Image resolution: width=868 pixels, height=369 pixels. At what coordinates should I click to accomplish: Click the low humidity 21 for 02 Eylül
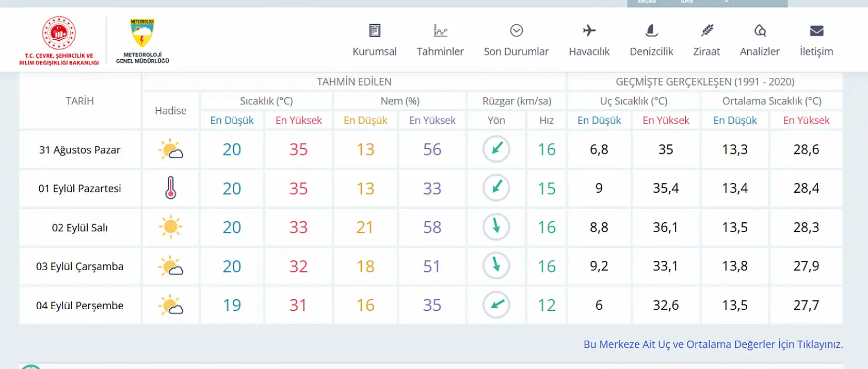(365, 227)
